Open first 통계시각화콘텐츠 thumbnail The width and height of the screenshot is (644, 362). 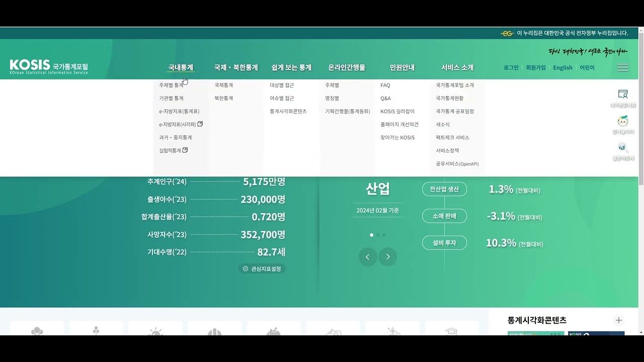point(536,333)
